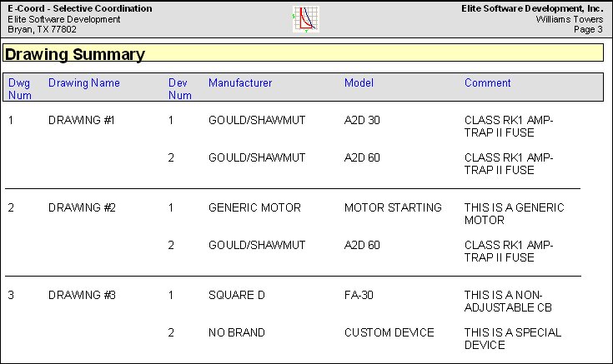
Task: Click the E-Coord coordination curve logo icon
Action: 306,19
